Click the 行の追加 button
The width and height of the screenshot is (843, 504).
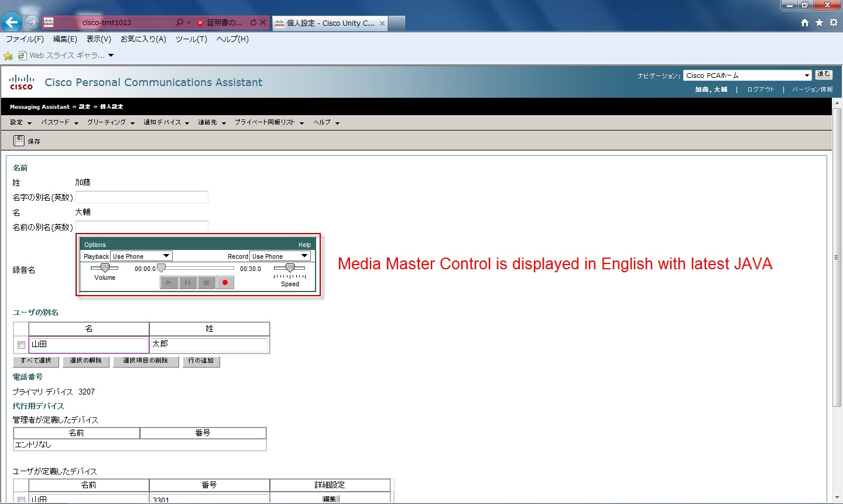point(201,361)
